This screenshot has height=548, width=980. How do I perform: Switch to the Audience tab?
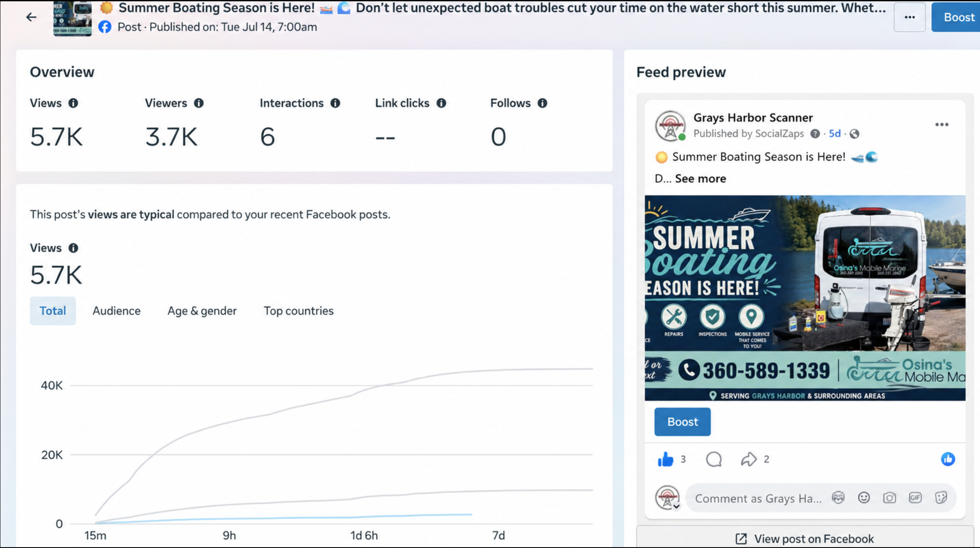coord(116,311)
